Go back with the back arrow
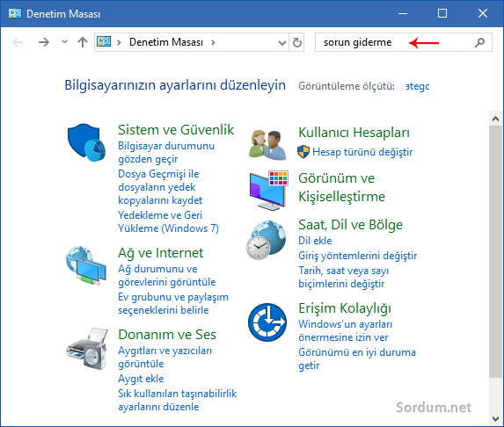 point(18,42)
